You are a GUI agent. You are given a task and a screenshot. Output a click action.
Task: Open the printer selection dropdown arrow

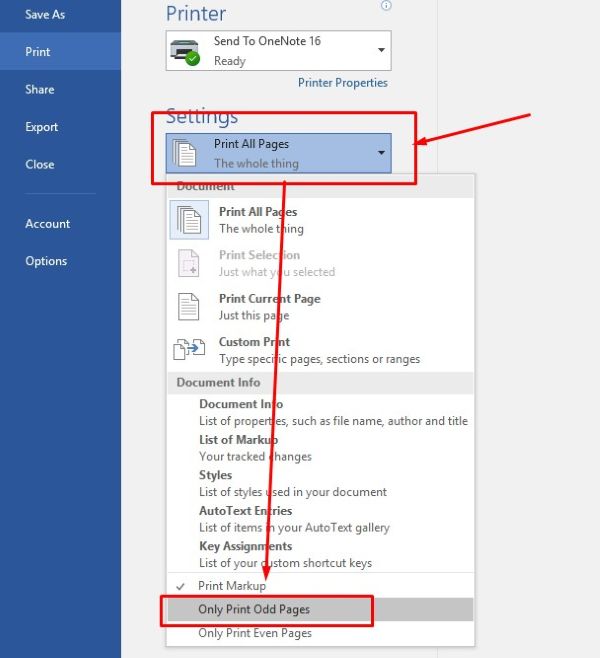pos(381,50)
